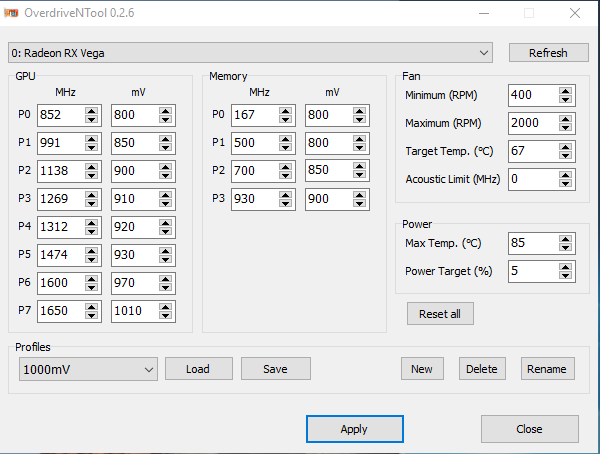Increase GPU P7 MHz with up arrow
Image resolution: width=600 pixels, height=454 pixels.
click(x=91, y=307)
